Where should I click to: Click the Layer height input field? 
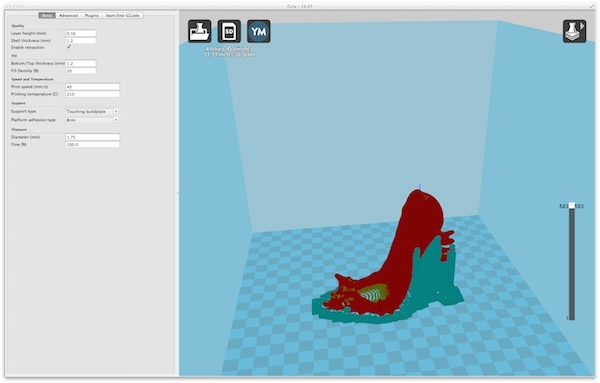coord(81,33)
